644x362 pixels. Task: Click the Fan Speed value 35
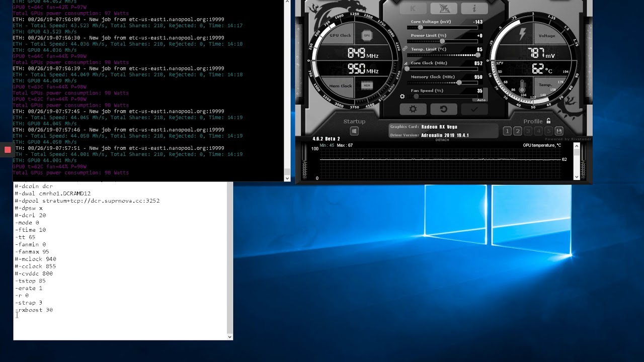tap(480, 91)
